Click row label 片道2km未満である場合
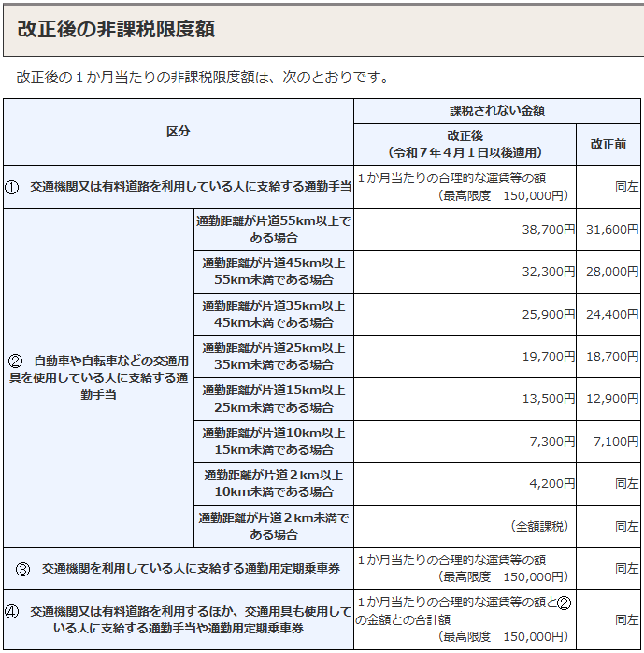 273,526
